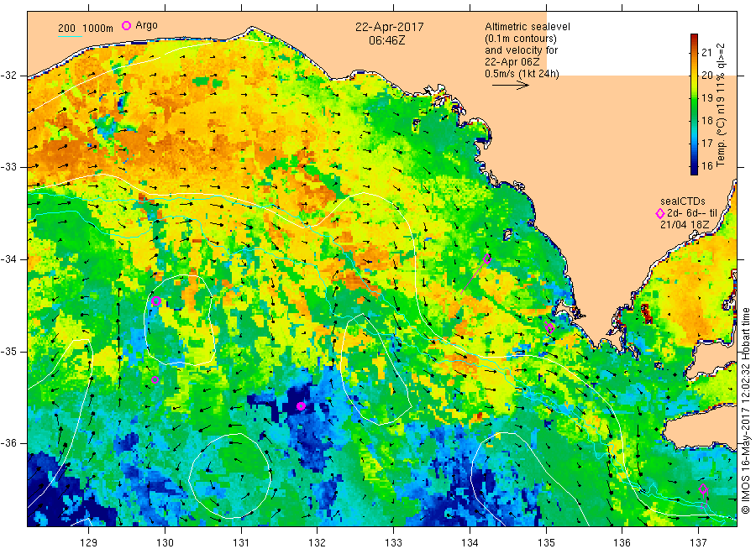756x554 pixels.
Task: Click longitude axis label '134'
Action: (470, 543)
